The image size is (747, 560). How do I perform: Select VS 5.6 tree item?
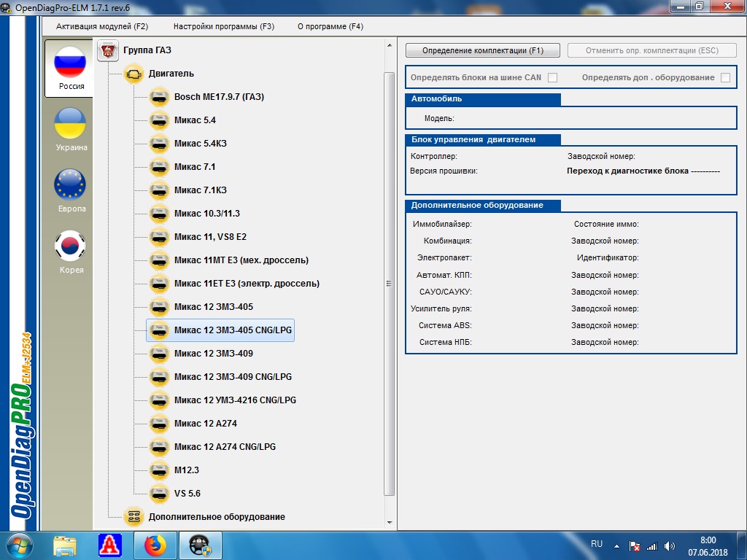(x=187, y=494)
